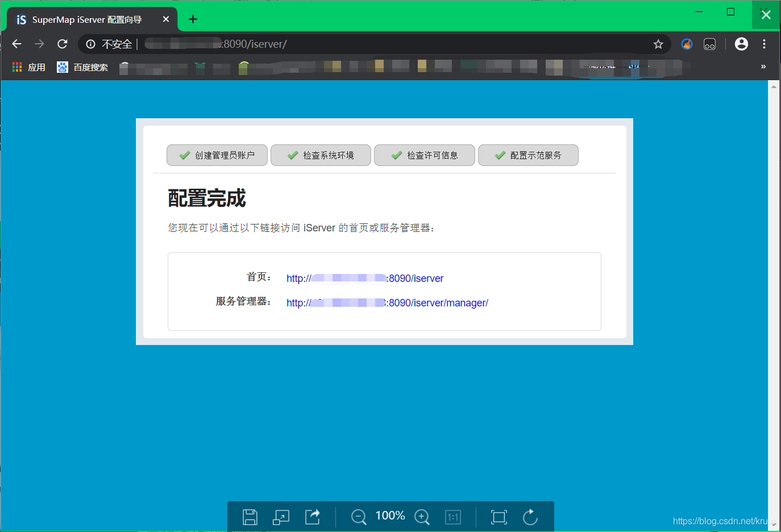Click the address bar URL field
781x532 pixels.
click(x=375, y=44)
